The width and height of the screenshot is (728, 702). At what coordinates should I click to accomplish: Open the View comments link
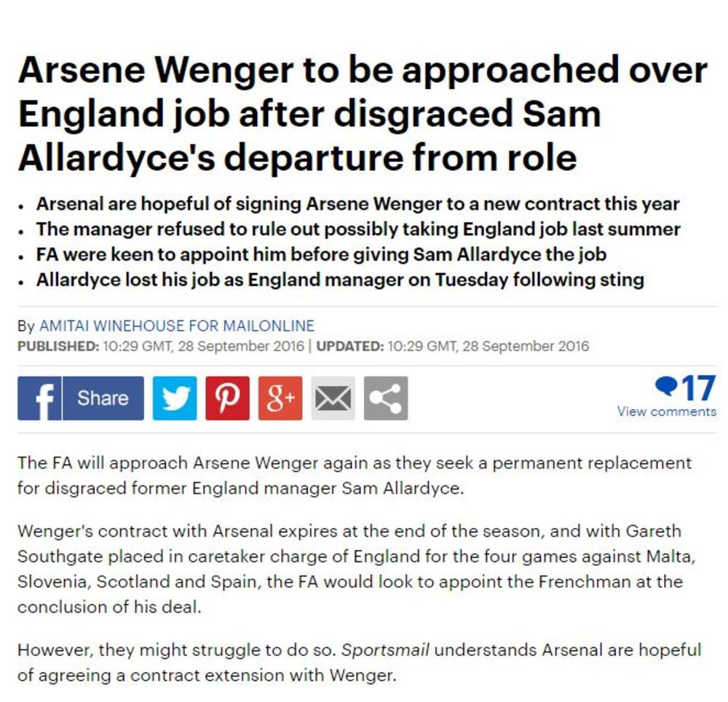[666, 411]
